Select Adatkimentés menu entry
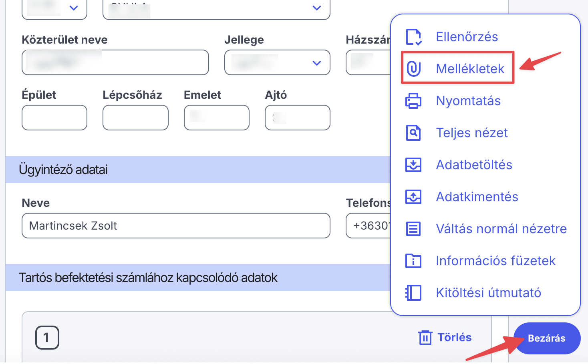This screenshot has width=588, height=364. click(x=477, y=197)
